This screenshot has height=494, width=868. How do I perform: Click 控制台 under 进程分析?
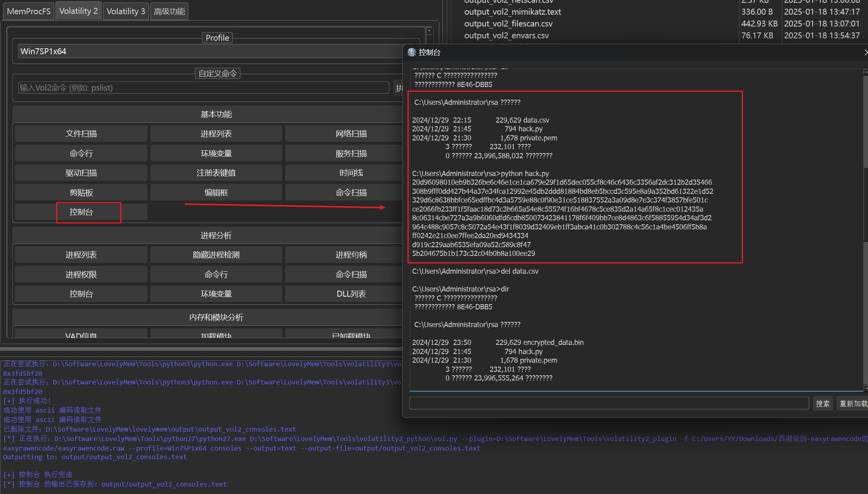81,294
